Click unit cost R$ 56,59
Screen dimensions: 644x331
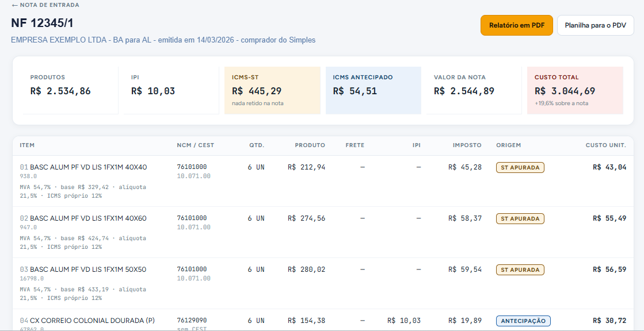point(609,270)
